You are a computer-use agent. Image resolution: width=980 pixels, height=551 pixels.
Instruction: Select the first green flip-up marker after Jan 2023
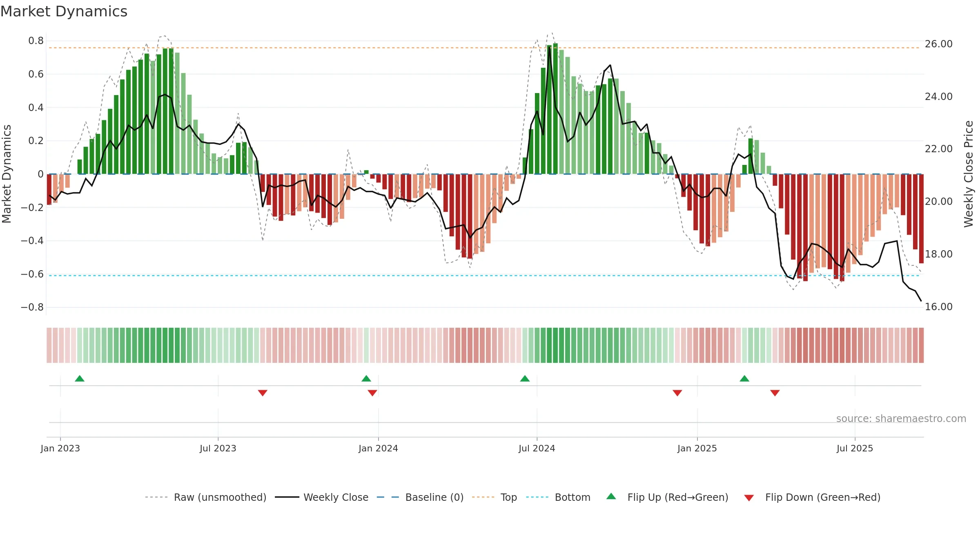[x=80, y=378]
